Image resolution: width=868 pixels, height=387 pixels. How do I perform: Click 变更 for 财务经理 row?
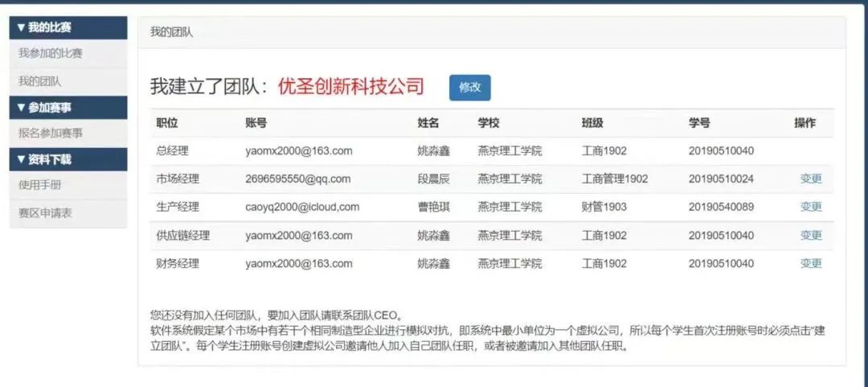pos(811,263)
